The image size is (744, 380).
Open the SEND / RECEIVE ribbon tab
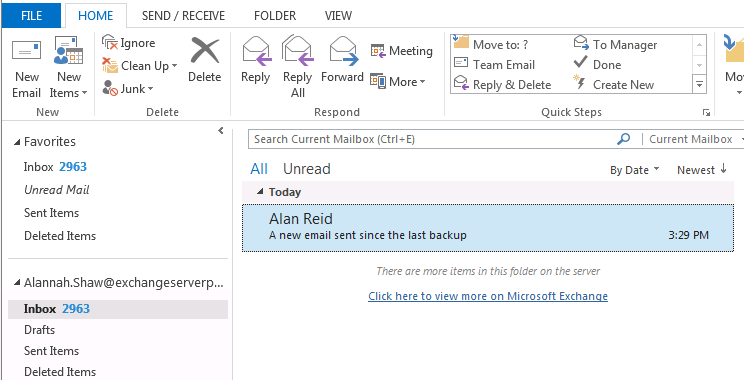[183, 16]
